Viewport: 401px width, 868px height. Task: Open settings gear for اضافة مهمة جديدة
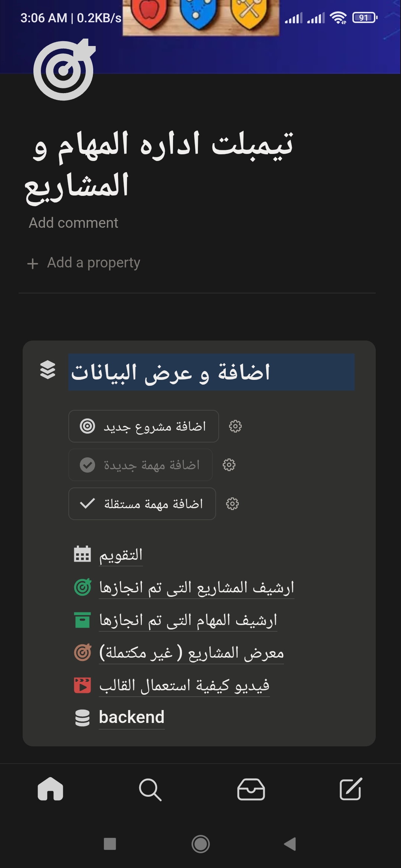pos(229,465)
